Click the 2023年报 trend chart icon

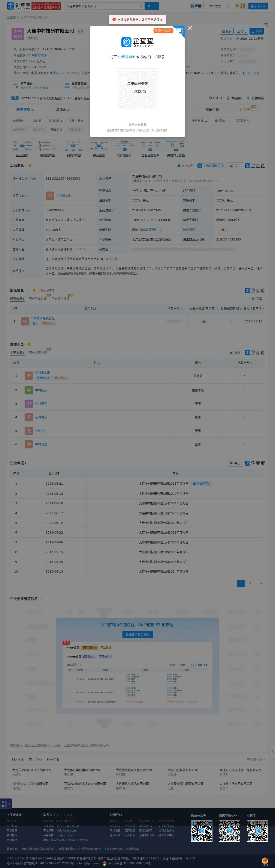(160, 230)
